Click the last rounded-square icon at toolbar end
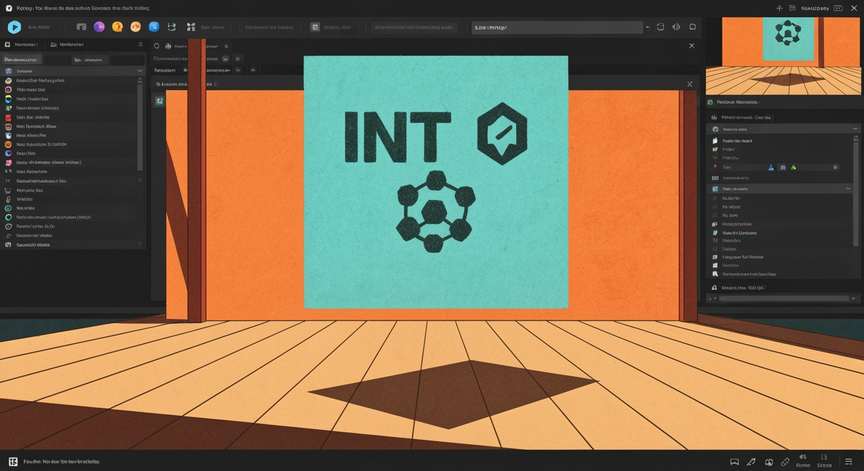 tap(693, 27)
